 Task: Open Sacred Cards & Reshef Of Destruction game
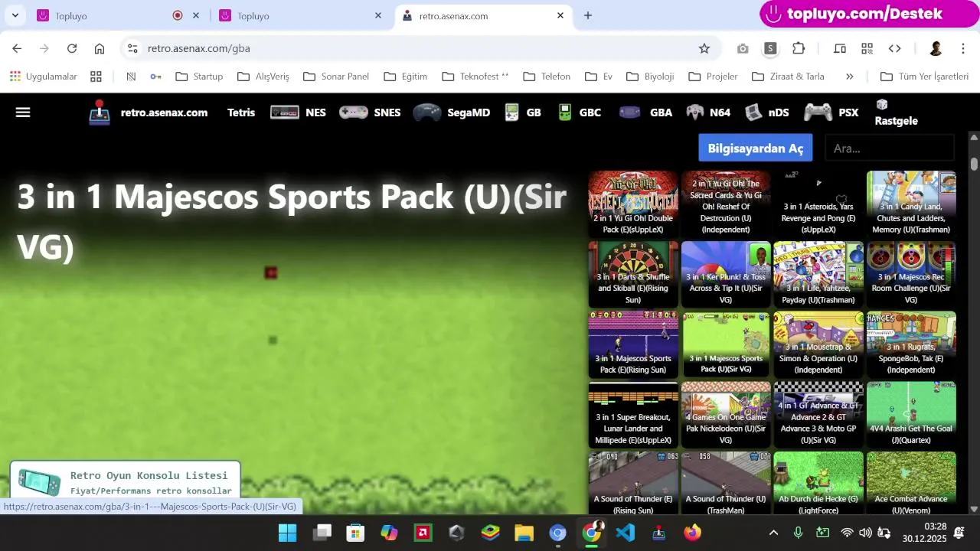point(726,204)
